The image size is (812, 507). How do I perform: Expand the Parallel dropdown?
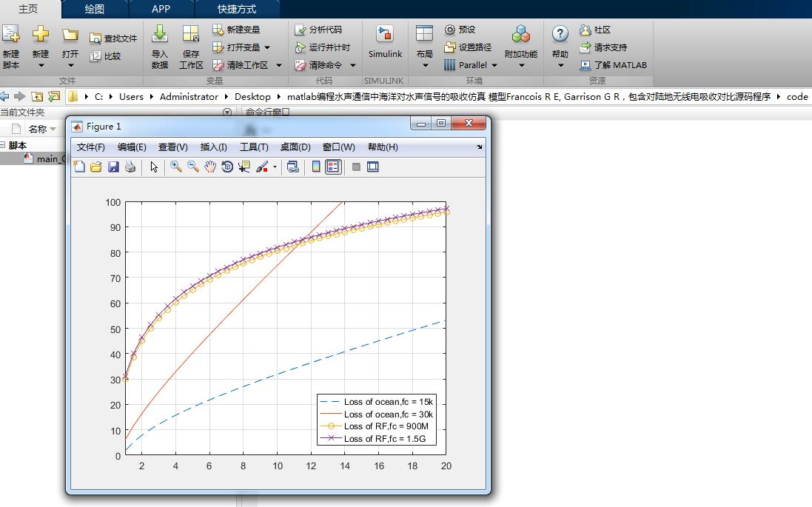coord(494,64)
